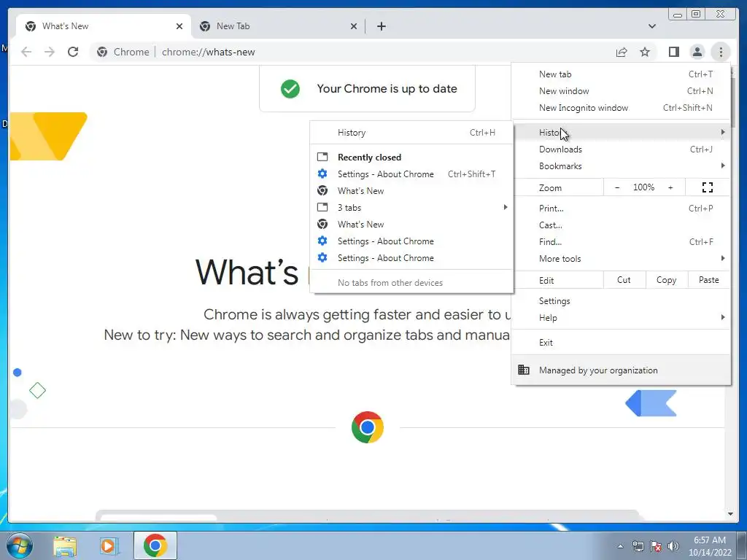Expand the 3 tabs submenu arrow
The width and height of the screenshot is (747, 560).
[506, 207]
